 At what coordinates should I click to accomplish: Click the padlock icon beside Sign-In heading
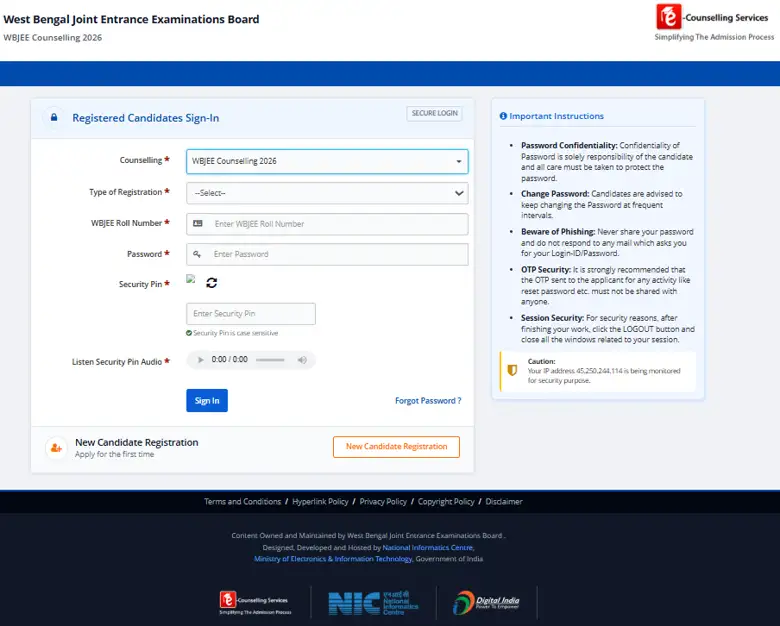(54, 117)
